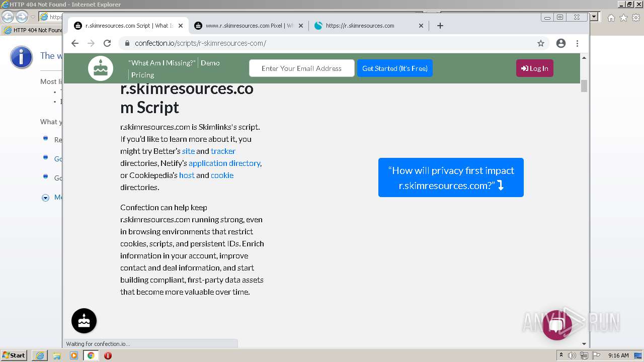Select the Chrome taskbar icon
The width and height of the screenshot is (644, 362).
[91, 355]
